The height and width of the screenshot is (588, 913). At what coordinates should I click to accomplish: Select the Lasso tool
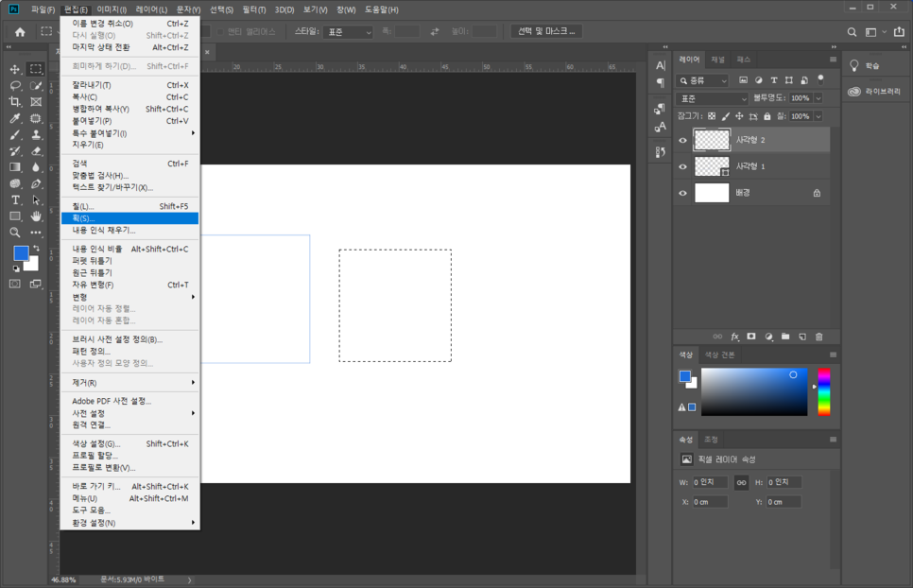click(x=15, y=86)
